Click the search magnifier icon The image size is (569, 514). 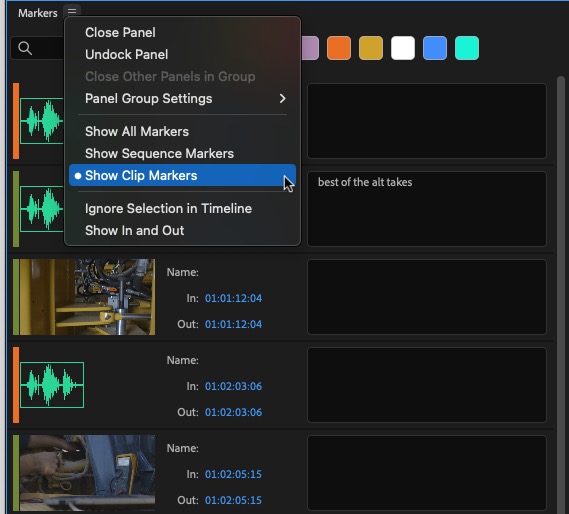point(25,48)
